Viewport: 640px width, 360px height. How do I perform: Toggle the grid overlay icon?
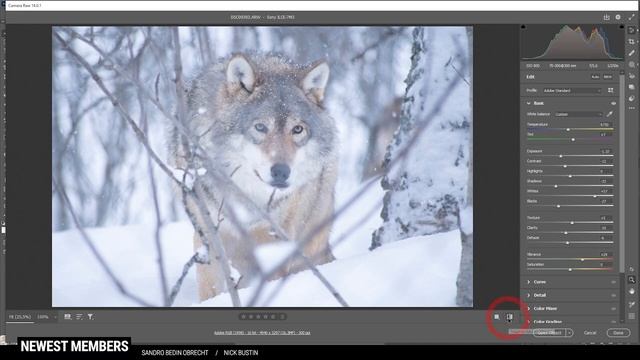tap(632, 316)
